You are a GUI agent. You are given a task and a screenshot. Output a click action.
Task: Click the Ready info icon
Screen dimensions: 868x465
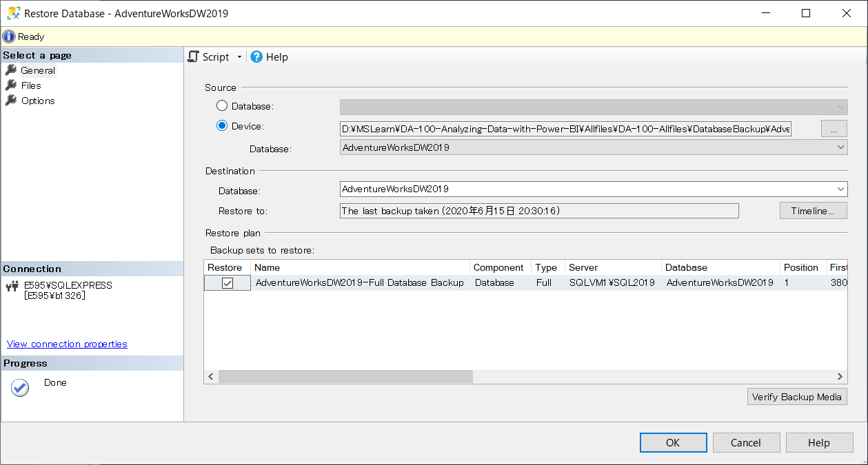9,37
